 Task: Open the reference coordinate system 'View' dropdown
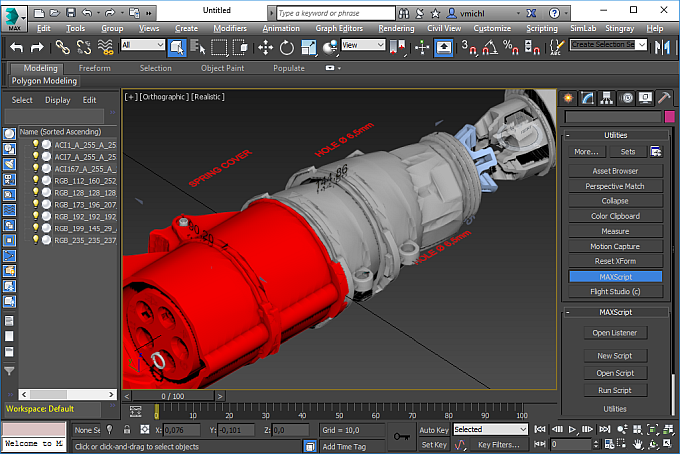point(365,46)
